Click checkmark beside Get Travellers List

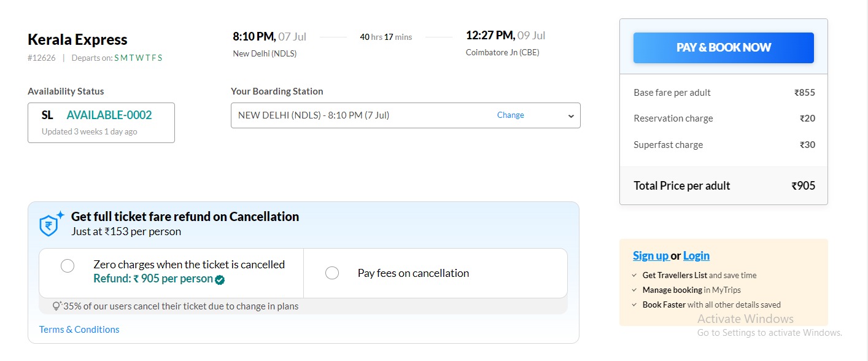635,276
